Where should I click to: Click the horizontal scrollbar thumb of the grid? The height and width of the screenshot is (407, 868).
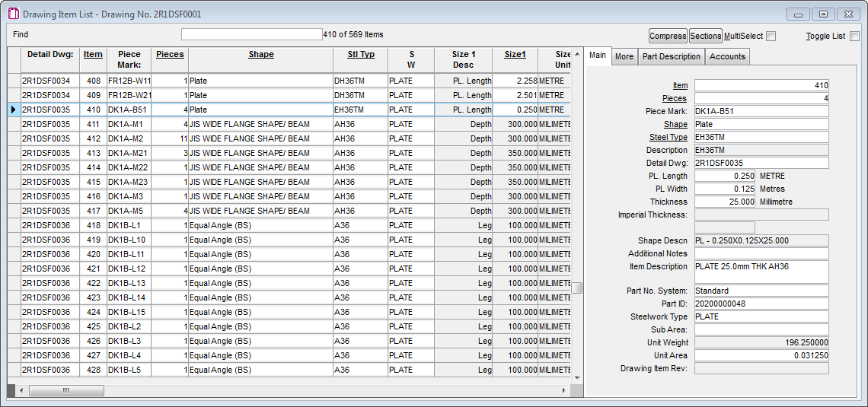pos(67,390)
